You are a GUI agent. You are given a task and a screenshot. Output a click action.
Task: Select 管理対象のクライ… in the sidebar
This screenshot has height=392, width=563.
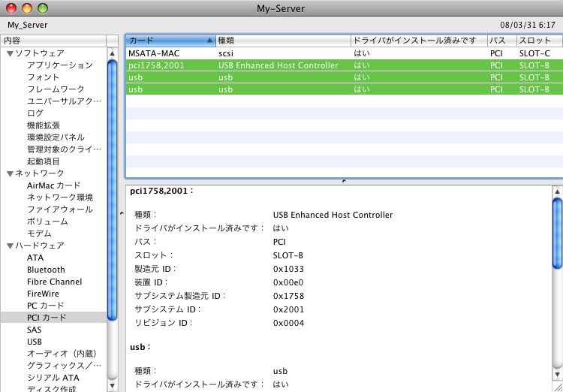pyautogui.click(x=65, y=149)
